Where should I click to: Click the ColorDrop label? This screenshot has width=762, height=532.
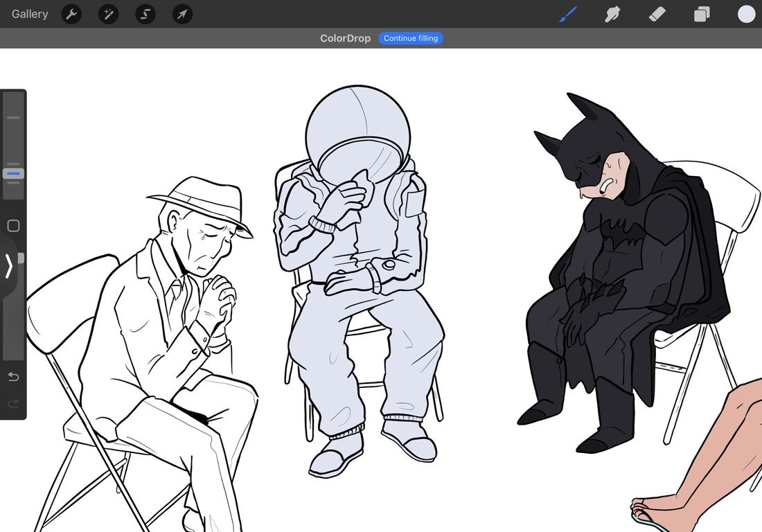click(345, 38)
